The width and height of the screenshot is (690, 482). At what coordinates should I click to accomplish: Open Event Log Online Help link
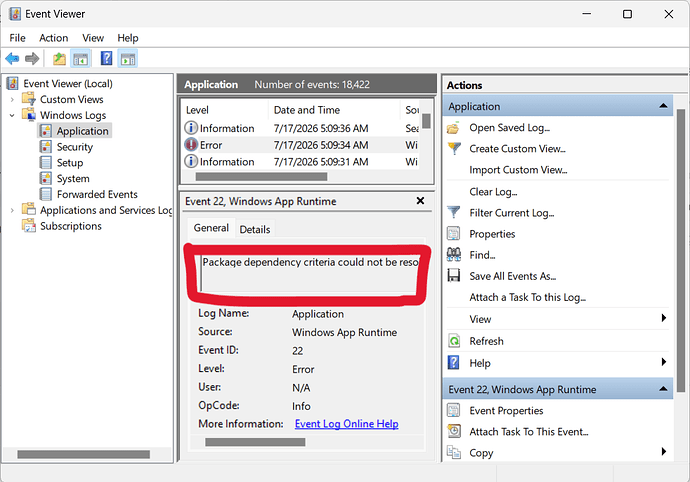click(x=347, y=423)
